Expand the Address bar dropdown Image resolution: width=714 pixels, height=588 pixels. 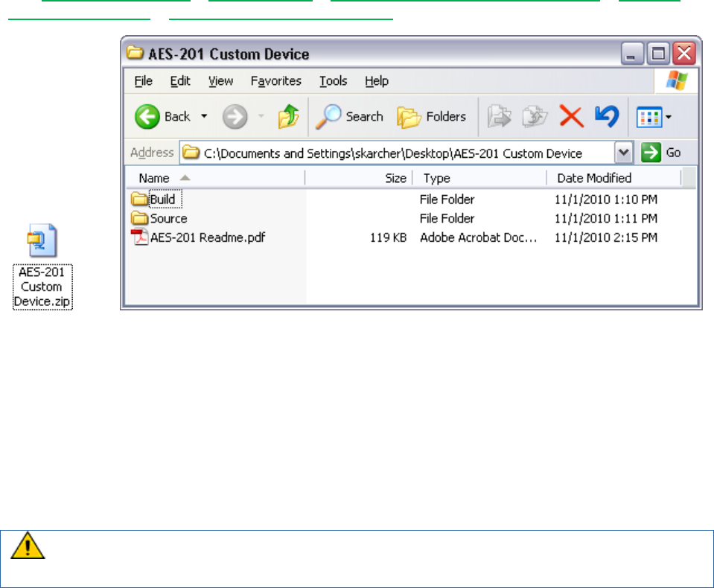tap(623, 153)
